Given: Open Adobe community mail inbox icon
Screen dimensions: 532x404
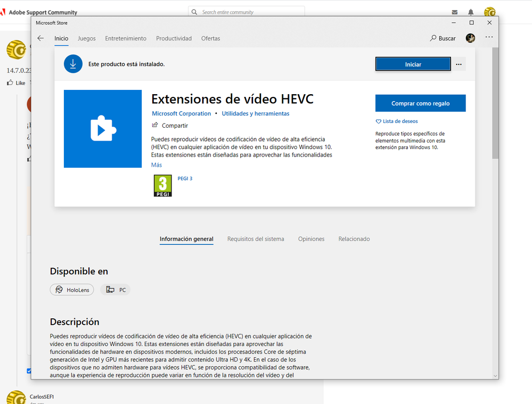Looking at the screenshot, I should coord(455,12).
